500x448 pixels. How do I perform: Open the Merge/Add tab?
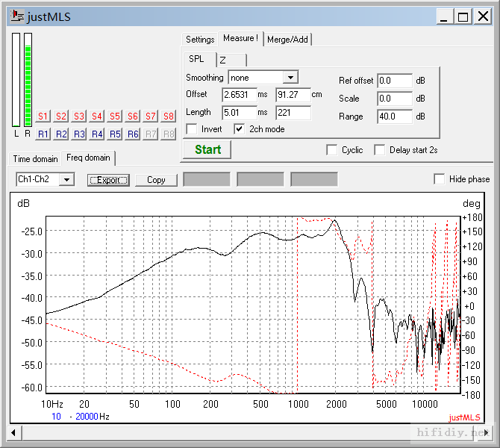[x=287, y=40]
